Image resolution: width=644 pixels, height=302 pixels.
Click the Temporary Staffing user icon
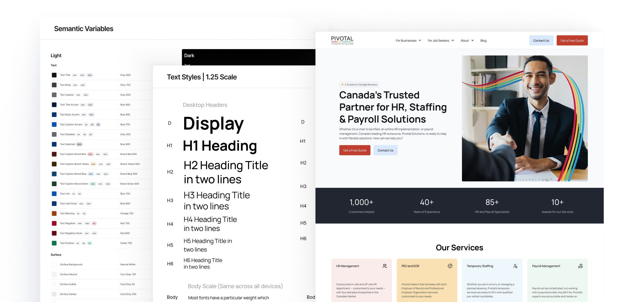(515, 266)
